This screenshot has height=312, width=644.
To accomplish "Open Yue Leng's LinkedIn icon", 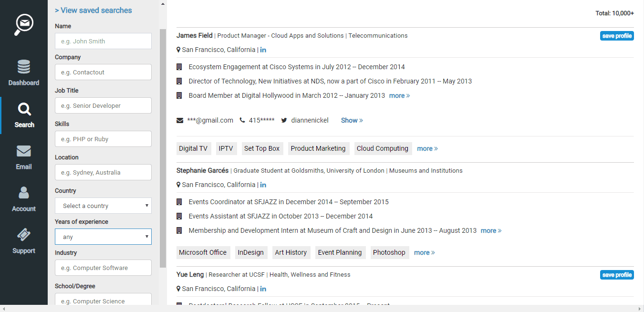I will pos(263,289).
